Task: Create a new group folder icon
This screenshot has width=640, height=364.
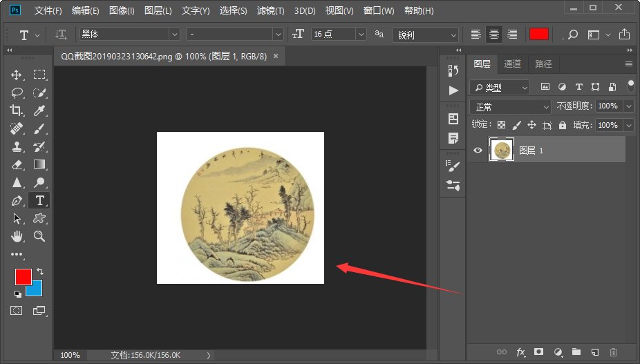Action: click(576, 352)
